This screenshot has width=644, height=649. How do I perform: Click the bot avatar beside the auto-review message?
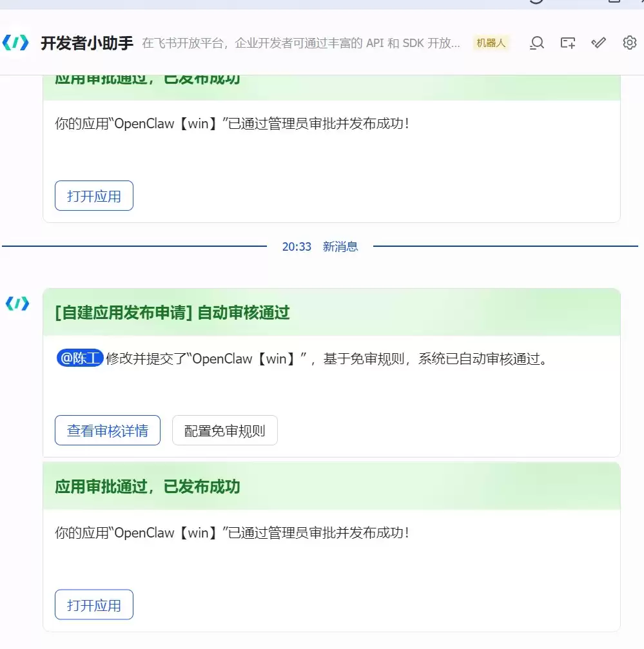[x=17, y=304]
